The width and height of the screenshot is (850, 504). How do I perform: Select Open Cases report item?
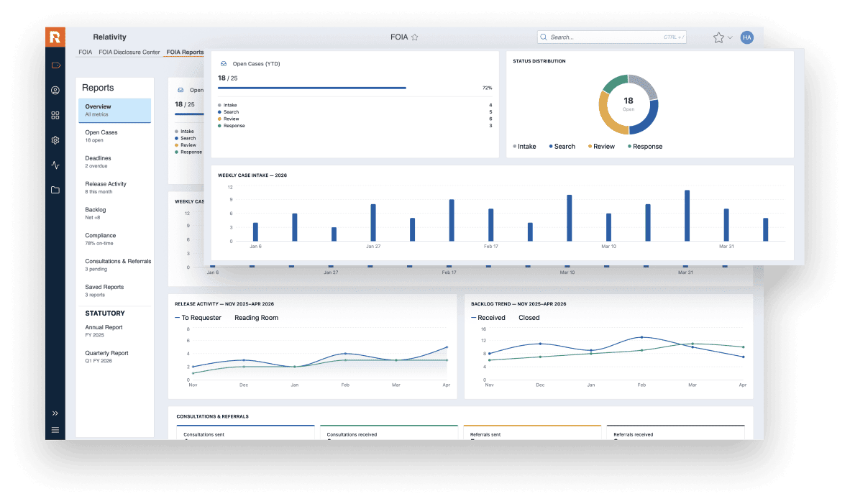(115, 136)
